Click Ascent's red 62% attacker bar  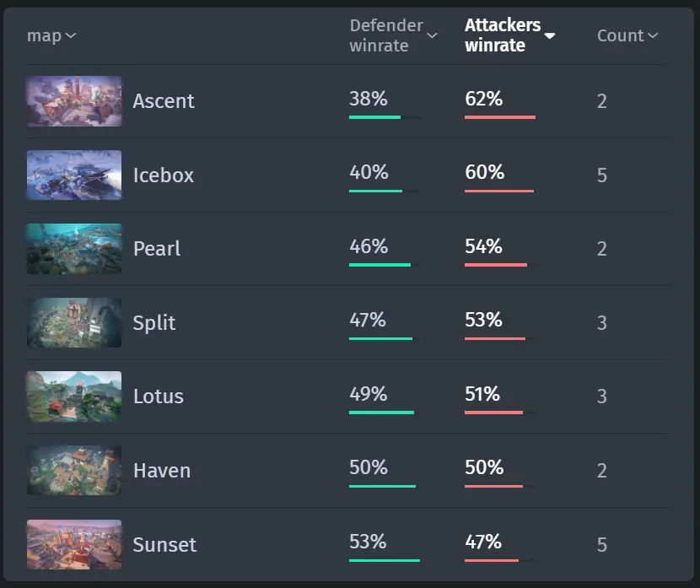(x=500, y=117)
